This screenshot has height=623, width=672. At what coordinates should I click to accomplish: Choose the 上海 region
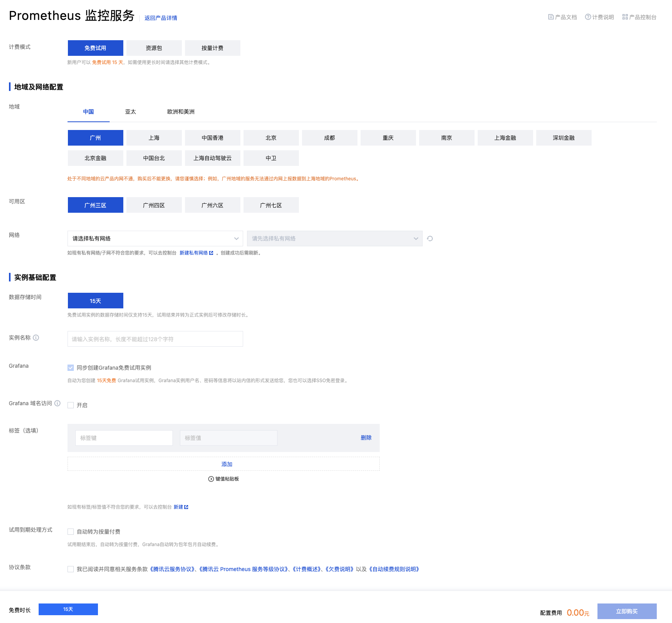[x=154, y=138]
